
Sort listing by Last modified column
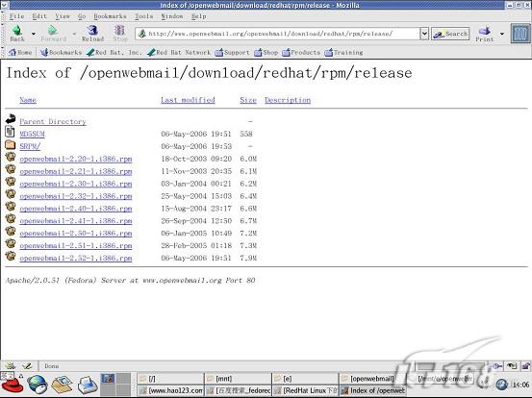(188, 100)
